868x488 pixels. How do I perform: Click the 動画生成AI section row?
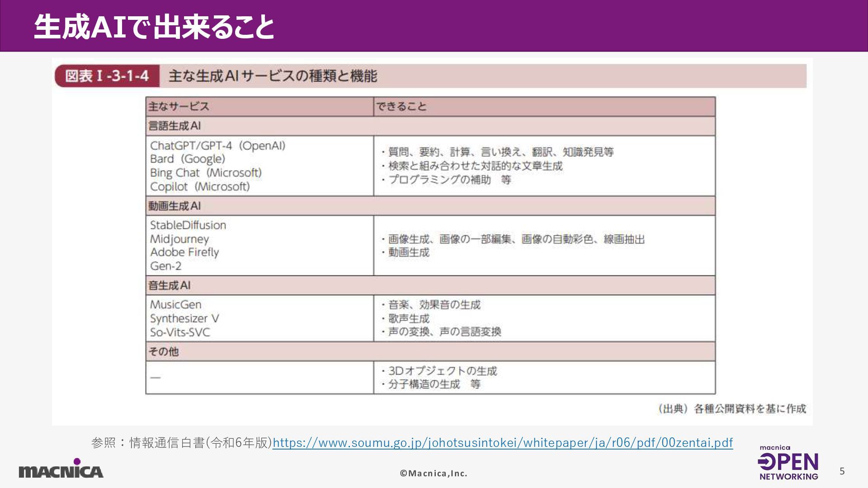(175, 206)
